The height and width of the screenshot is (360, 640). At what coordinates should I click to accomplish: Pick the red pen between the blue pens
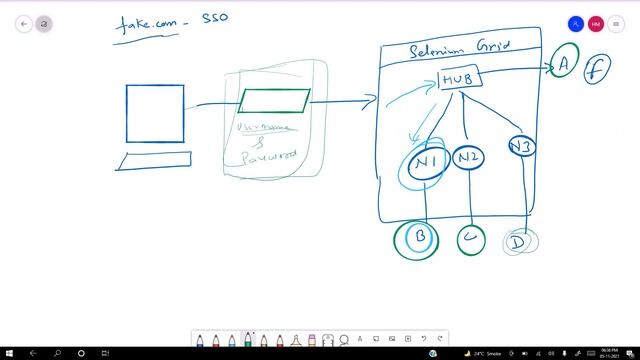pos(216,340)
